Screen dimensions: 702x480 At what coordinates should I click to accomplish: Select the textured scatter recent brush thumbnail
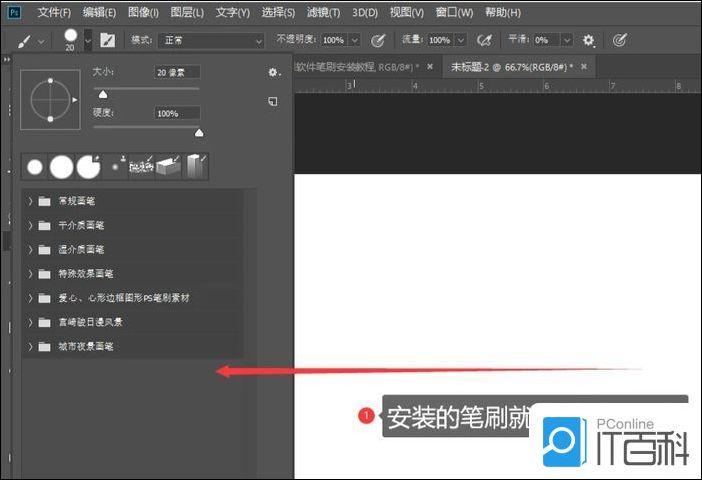[x=141, y=167]
